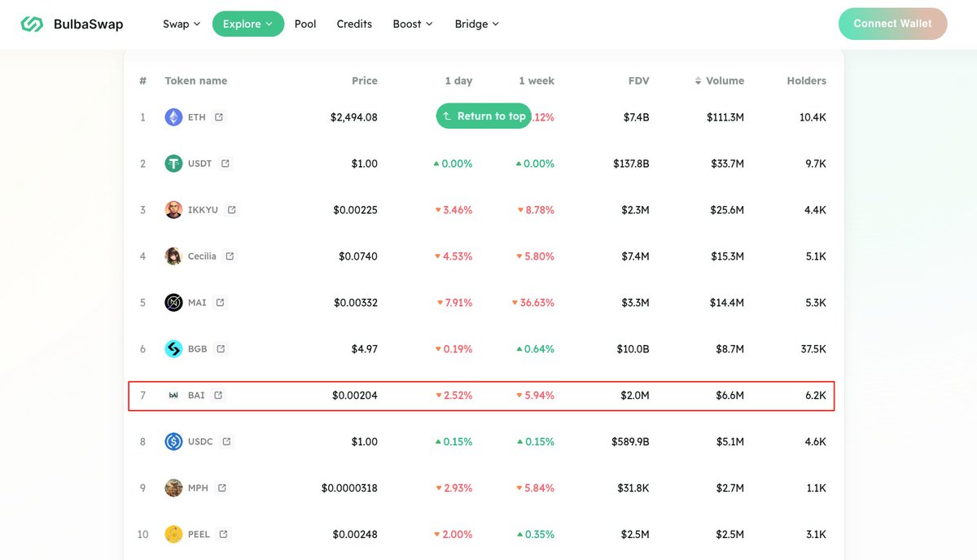Click the 1 week column header
The width and height of the screenshot is (977, 560).
(537, 81)
